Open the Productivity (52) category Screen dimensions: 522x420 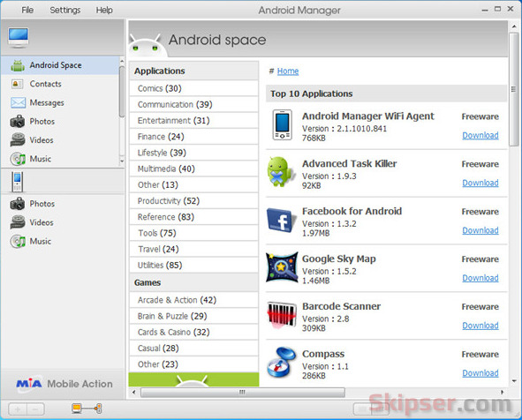click(193, 201)
